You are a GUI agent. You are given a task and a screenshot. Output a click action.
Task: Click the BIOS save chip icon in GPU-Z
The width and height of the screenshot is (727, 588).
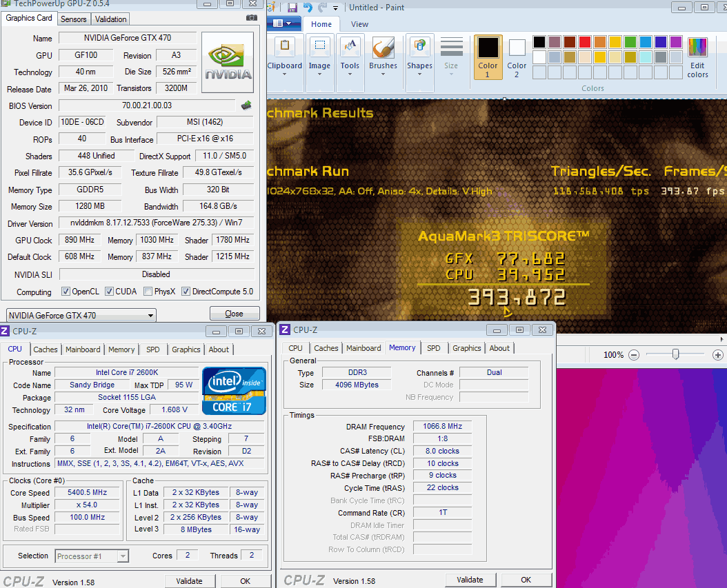[x=247, y=105]
